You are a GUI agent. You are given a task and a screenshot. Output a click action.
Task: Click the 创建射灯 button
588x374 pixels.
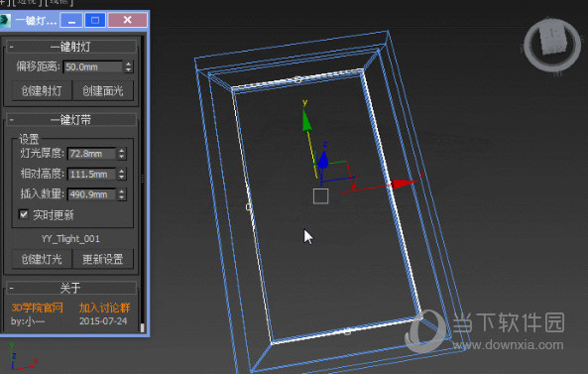click(42, 91)
